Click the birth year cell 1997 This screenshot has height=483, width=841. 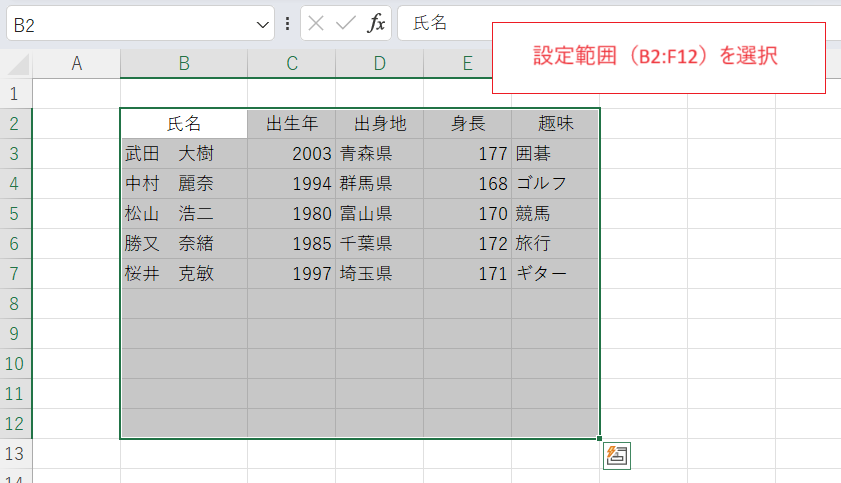click(292, 274)
